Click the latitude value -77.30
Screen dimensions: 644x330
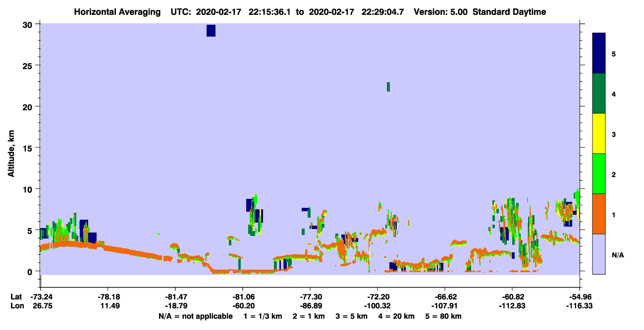(310, 297)
